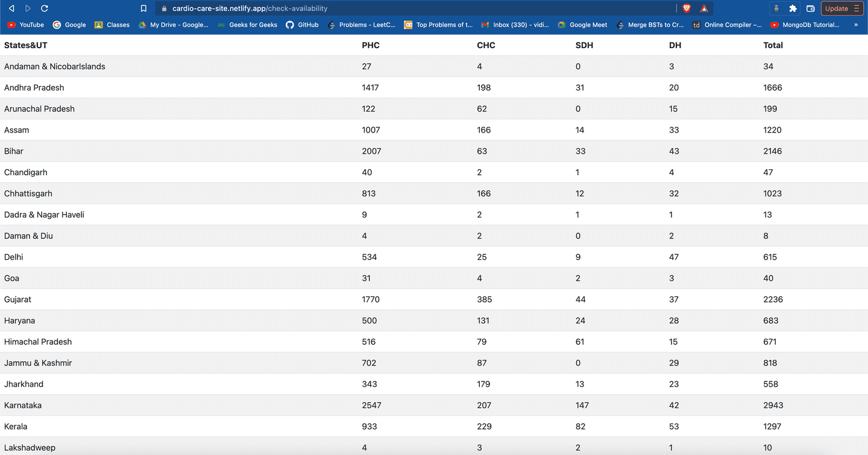Select the Jharkhand row name
Screen dimensions: 868x455
click(x=24, y=384)
